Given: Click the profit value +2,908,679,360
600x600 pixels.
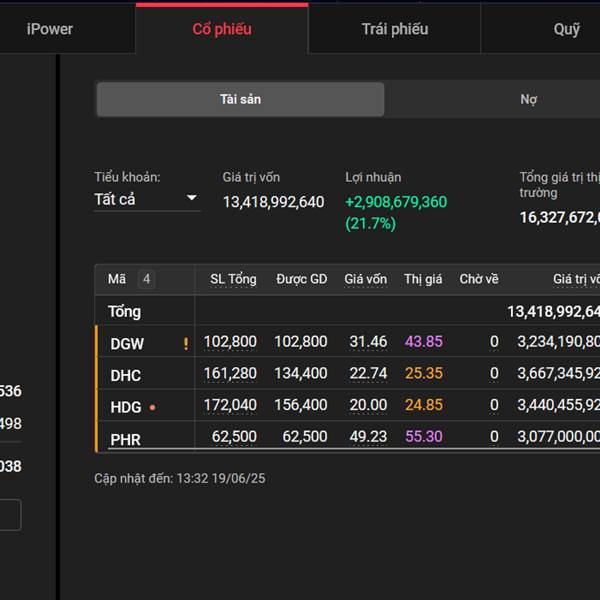Looking at the screenshot, I should pyautogui.click(x=396, y=202).
